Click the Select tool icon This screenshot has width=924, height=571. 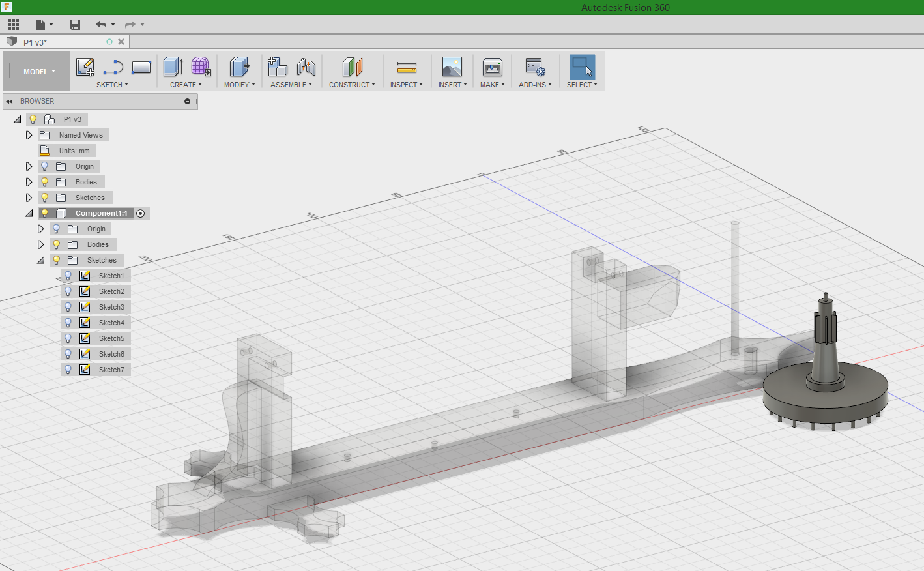click(x=582, y=67)
